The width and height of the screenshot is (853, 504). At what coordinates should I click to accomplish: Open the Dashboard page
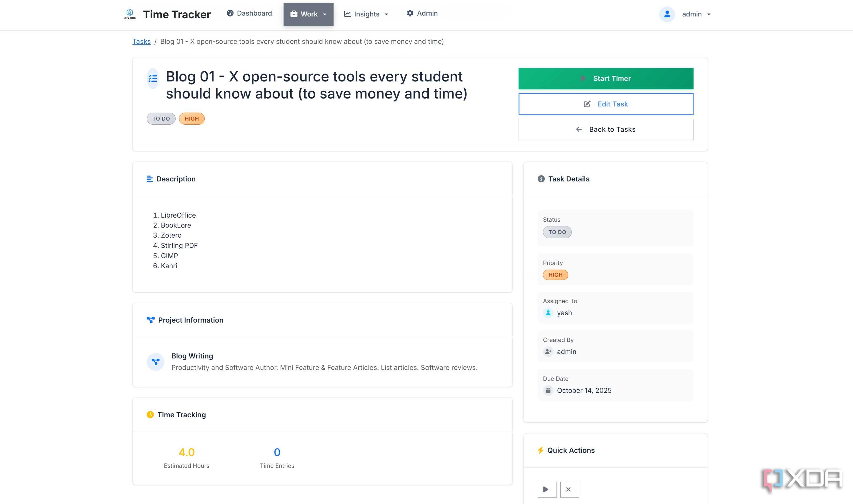tap(249, 13)
